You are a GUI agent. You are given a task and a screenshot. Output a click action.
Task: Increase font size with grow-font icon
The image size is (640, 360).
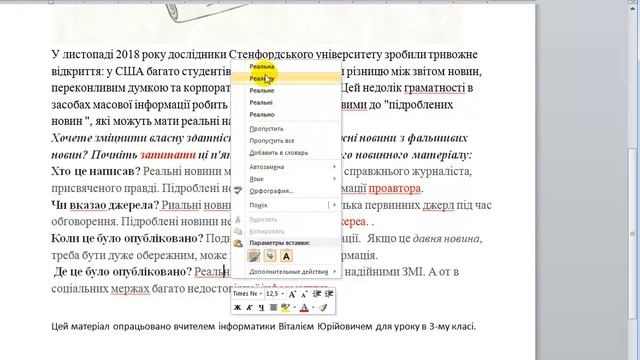292,294
